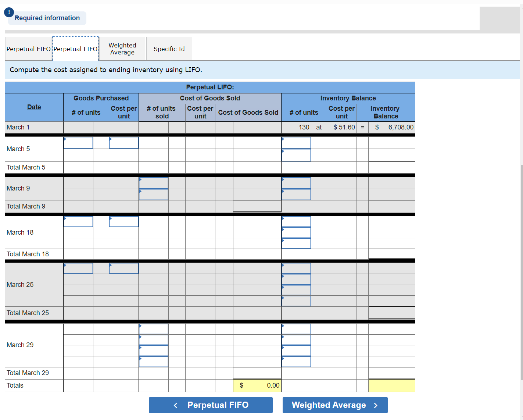Select the Weighted Average tab

122,49
